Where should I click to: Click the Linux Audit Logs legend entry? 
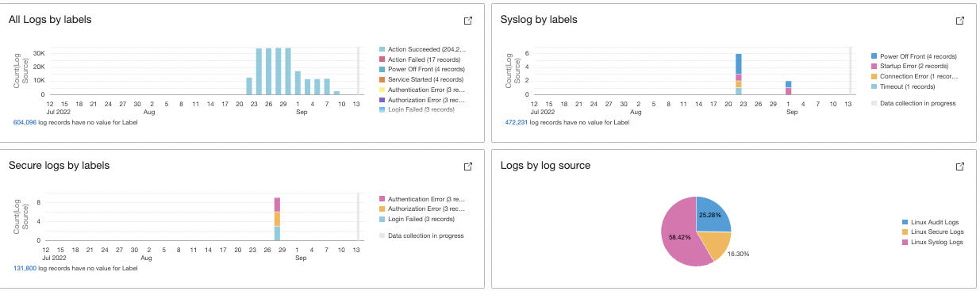point(931,222)
